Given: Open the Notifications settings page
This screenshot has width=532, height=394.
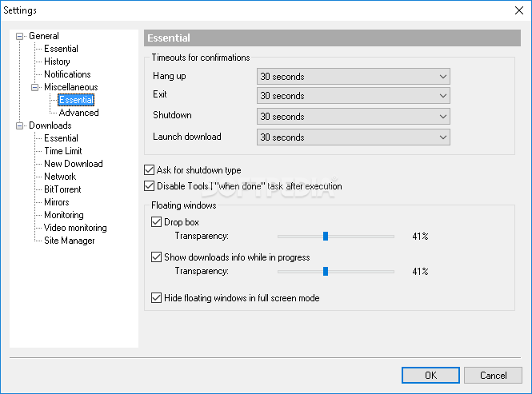Looking at the screenshot, I should 67,74.
